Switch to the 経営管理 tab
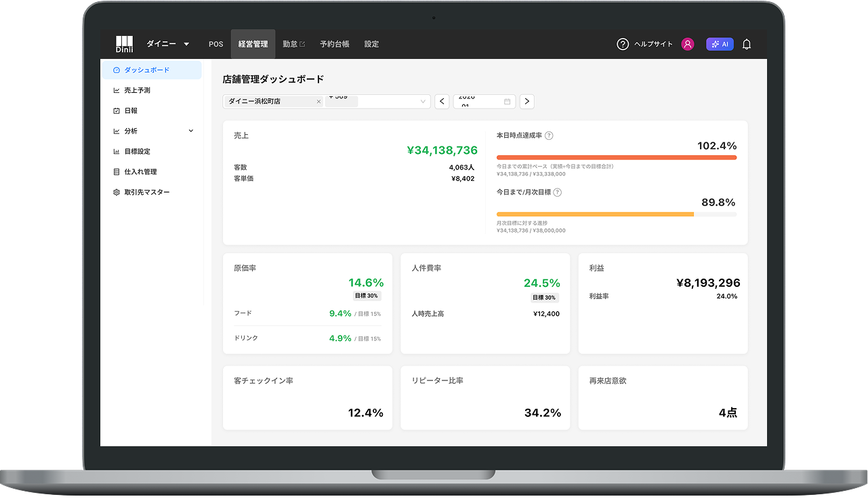868x501 pixels. [253, 44]
